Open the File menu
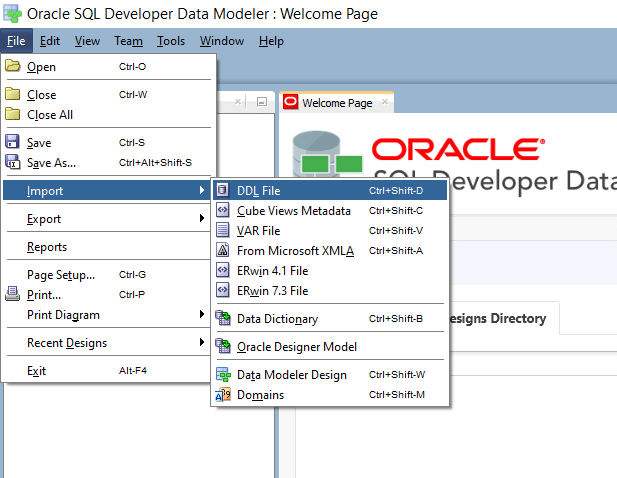This screenshot has width=617, height=478. click(16, 41)
